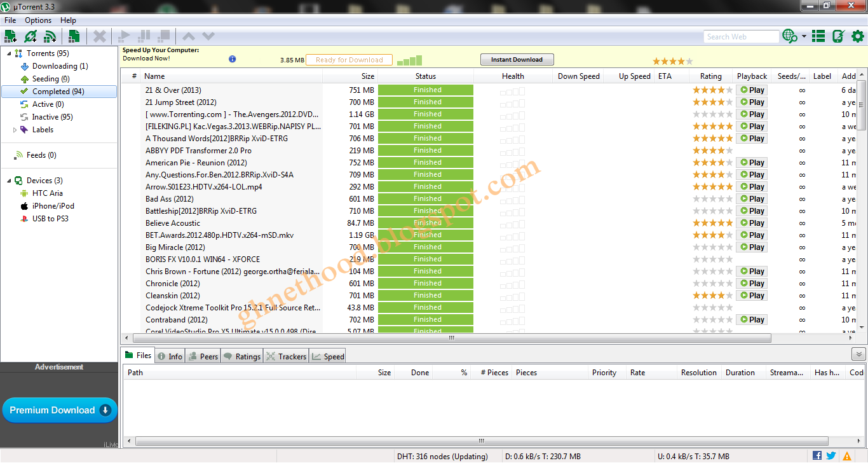
Task: Click the torrent list vertical scrollbar
Action: point(862,105)
